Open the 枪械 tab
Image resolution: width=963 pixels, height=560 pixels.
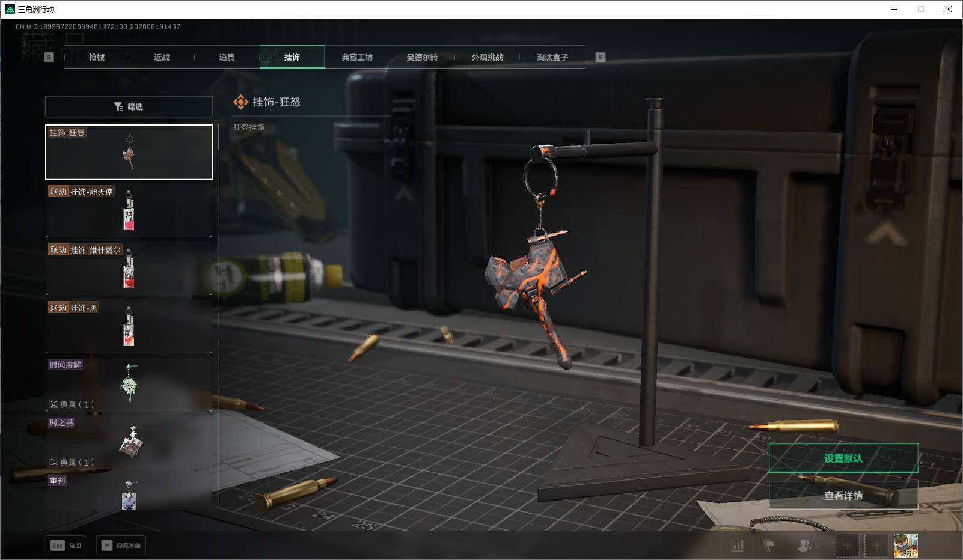[96, 57]
